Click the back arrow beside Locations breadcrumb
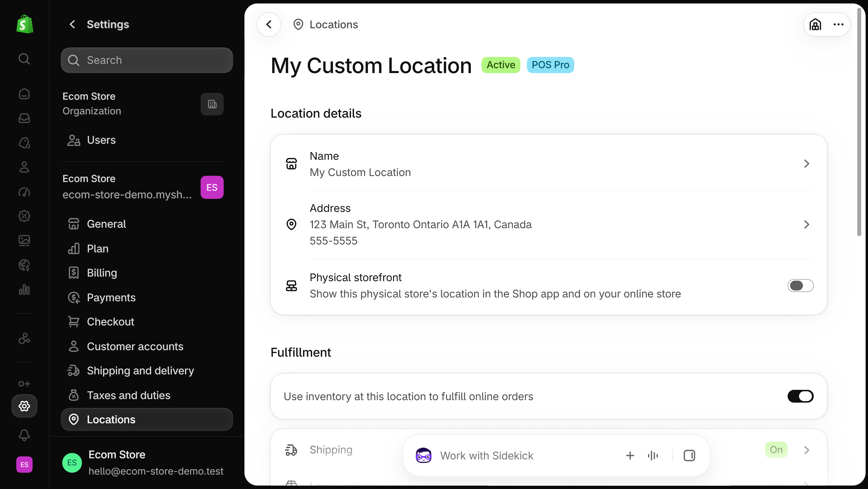The image size is (868, 489). pyautogui.click(x=269, y=24)
